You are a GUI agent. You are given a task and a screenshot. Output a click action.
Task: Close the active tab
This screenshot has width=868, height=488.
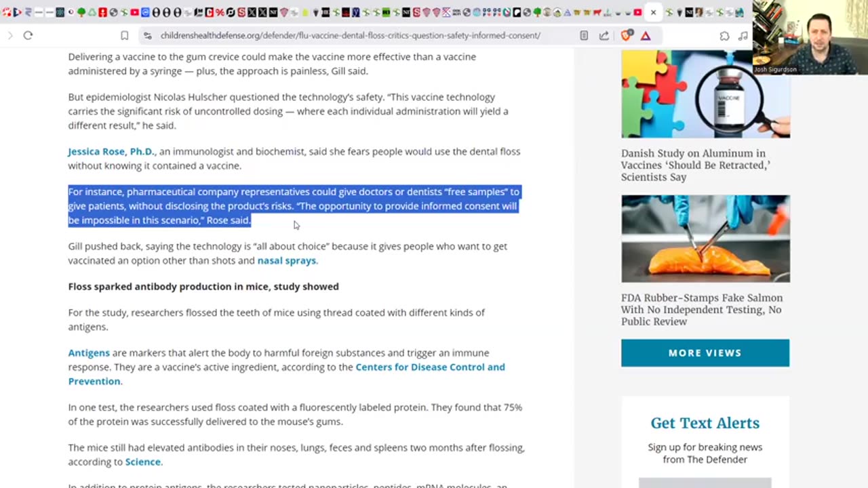click(653, 12)
